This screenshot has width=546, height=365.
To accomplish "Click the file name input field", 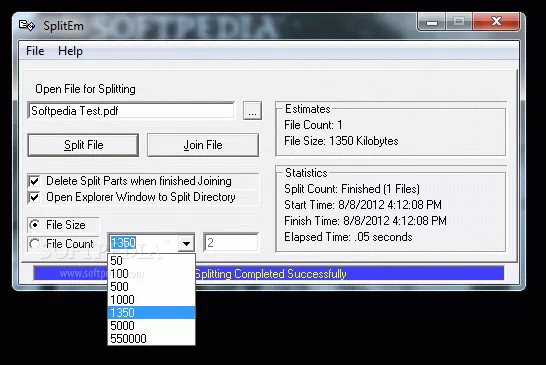I will 131,110.
